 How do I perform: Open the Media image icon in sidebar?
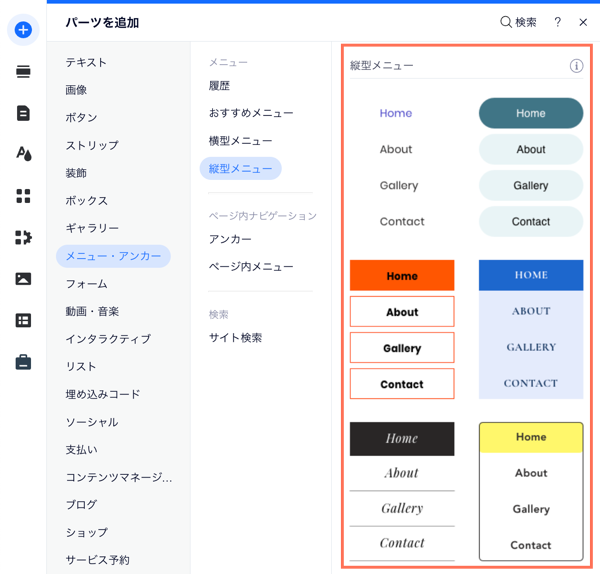point(23,279)
